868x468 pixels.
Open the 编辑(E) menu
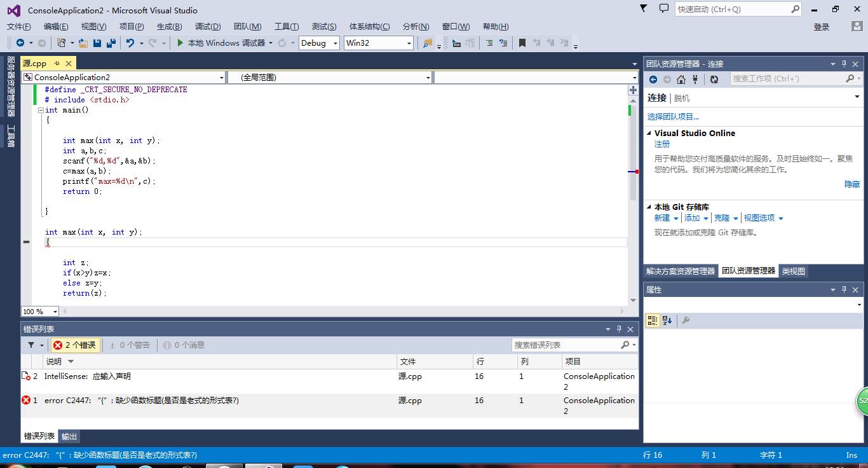pos(56,27)
